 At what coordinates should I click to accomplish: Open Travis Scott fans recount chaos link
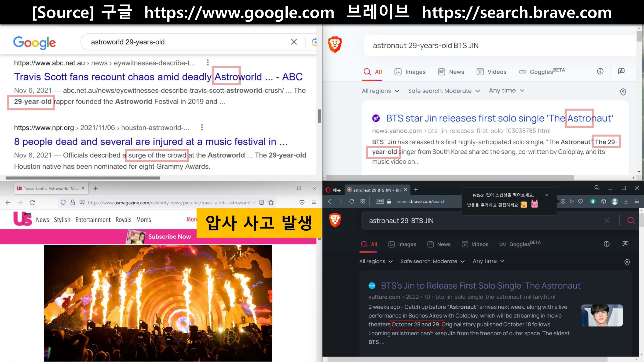coord(158,77)
